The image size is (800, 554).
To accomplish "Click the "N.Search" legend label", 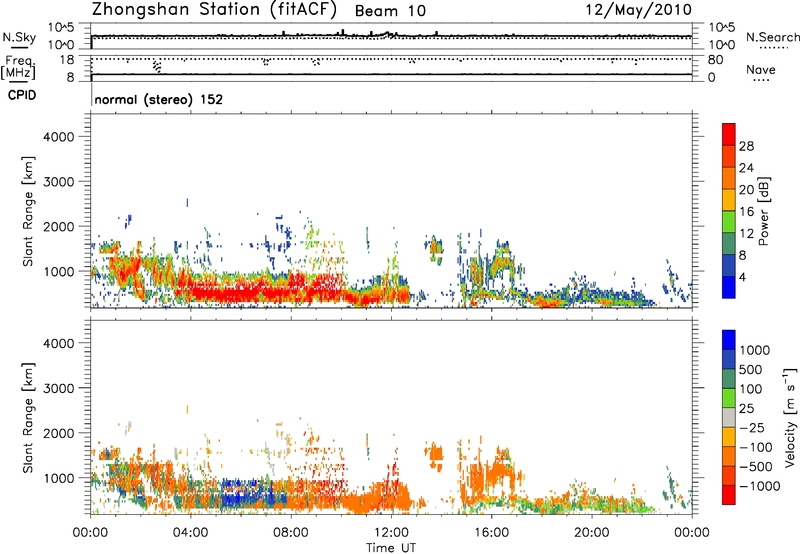I will click(772, 37).
